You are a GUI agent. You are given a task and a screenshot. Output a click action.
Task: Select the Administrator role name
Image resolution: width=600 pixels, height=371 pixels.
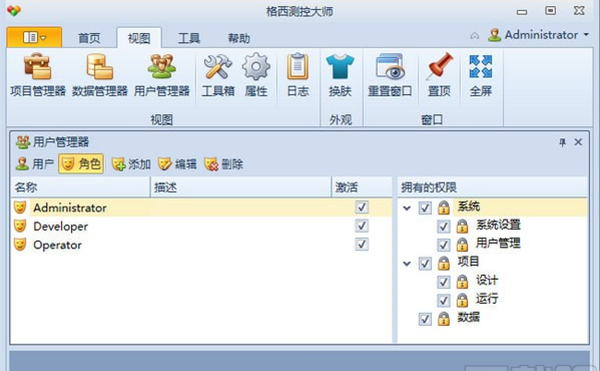pos(70,208)
